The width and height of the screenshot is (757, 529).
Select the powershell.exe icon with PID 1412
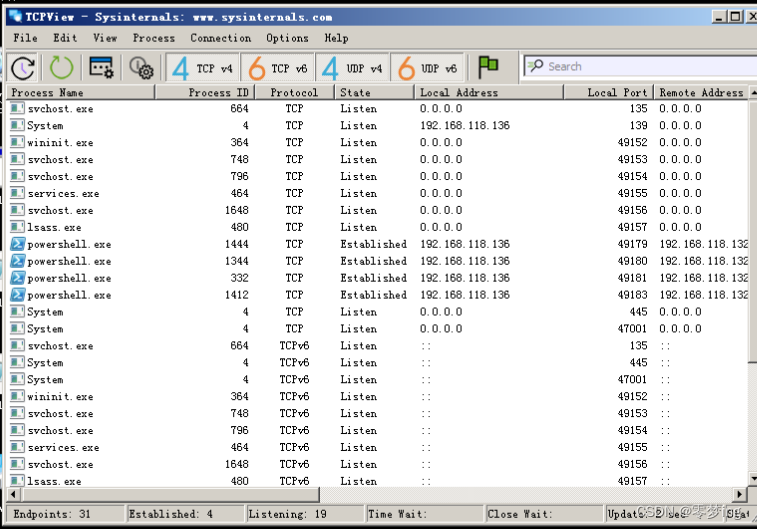point(17,294)
